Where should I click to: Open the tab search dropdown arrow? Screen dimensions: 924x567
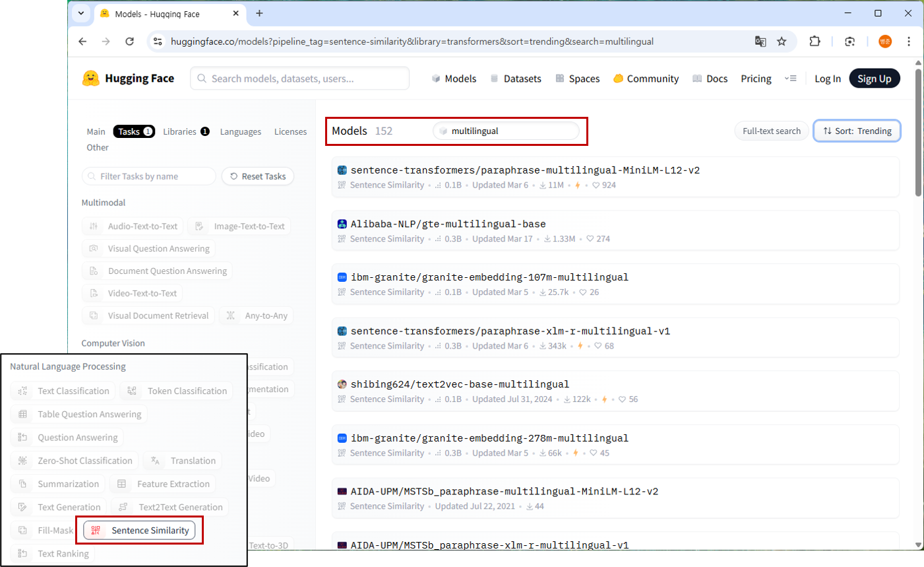pos(80,13)
